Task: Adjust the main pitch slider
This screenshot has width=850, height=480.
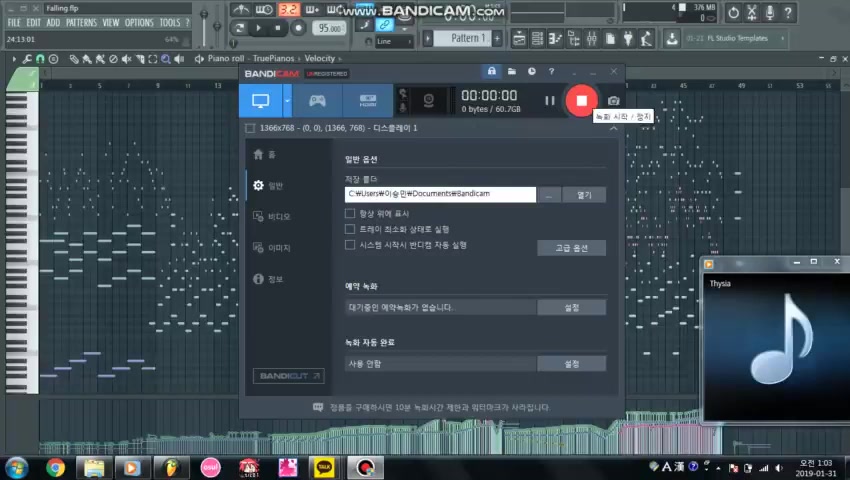Action: (216, 27)
